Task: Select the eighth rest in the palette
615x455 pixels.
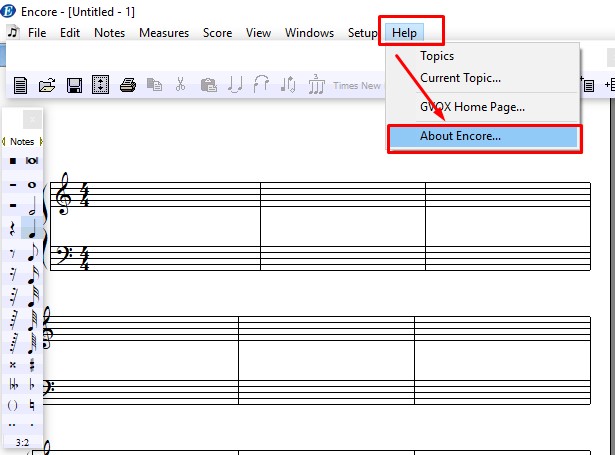Action: [13, 253]
